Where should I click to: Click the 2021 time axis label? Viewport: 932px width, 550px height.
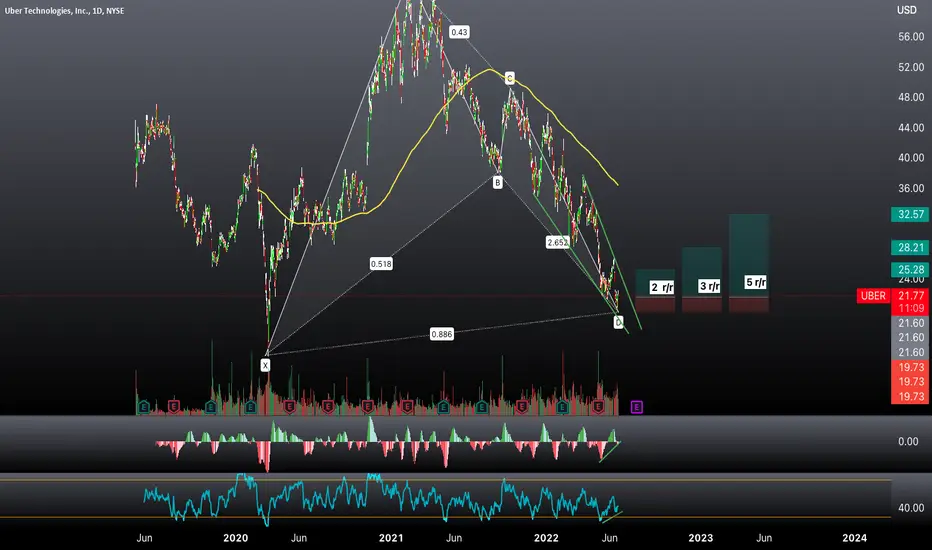click(x=391, y=538)
